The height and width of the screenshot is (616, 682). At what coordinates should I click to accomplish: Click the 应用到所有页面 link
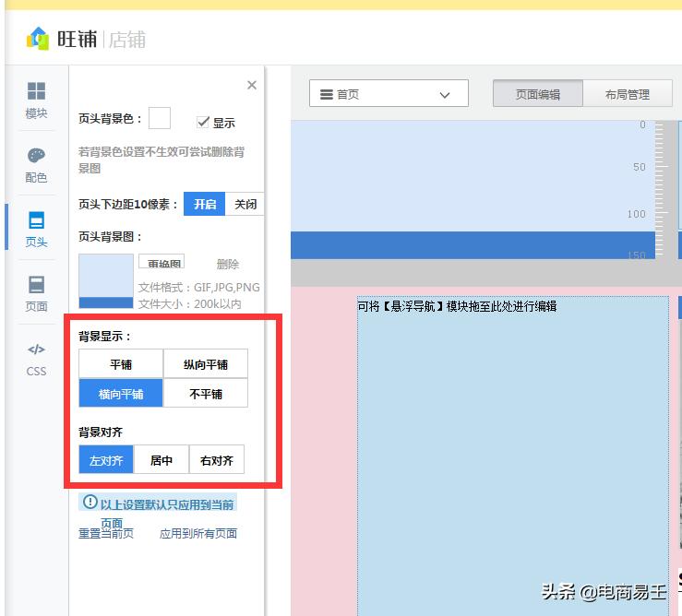tap(198, 533)
